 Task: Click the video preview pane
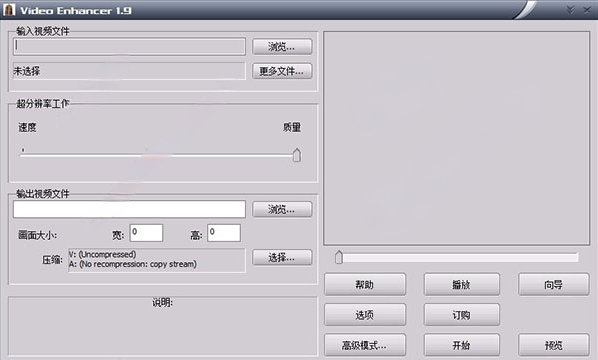[457, 138]
